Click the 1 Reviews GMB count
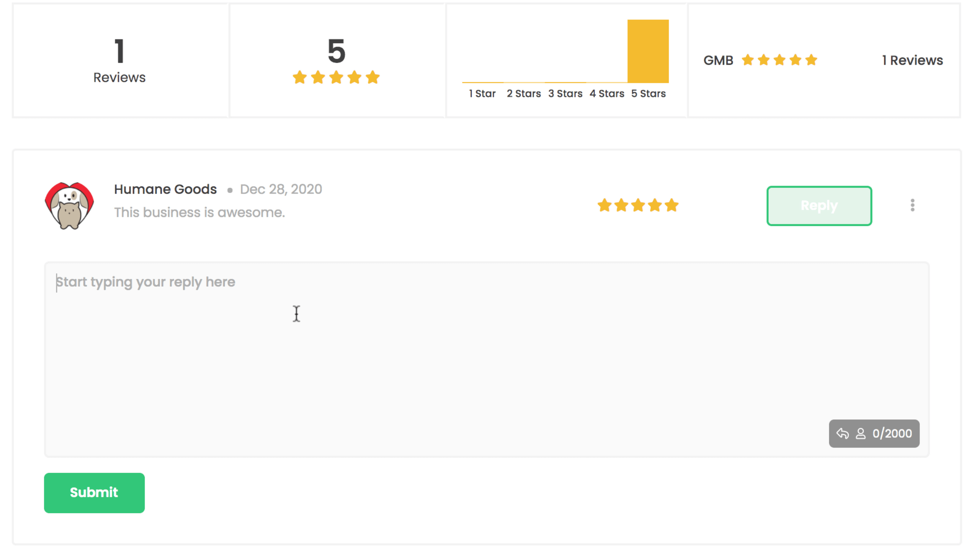This screenshot has height=551, width=980. [912, 60]
